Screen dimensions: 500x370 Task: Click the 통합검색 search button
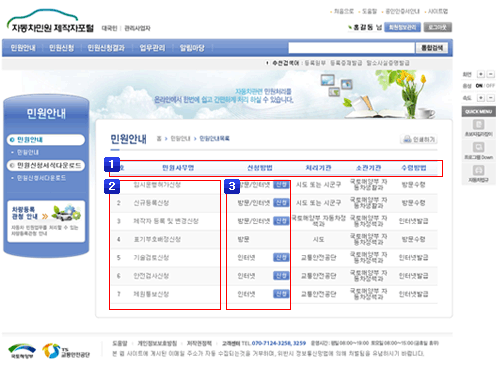[432, 48]
